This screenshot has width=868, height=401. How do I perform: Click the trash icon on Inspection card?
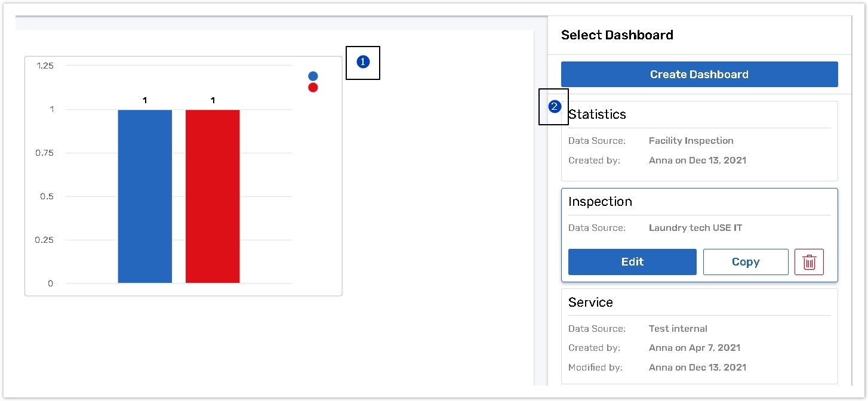tap(809, 262)
